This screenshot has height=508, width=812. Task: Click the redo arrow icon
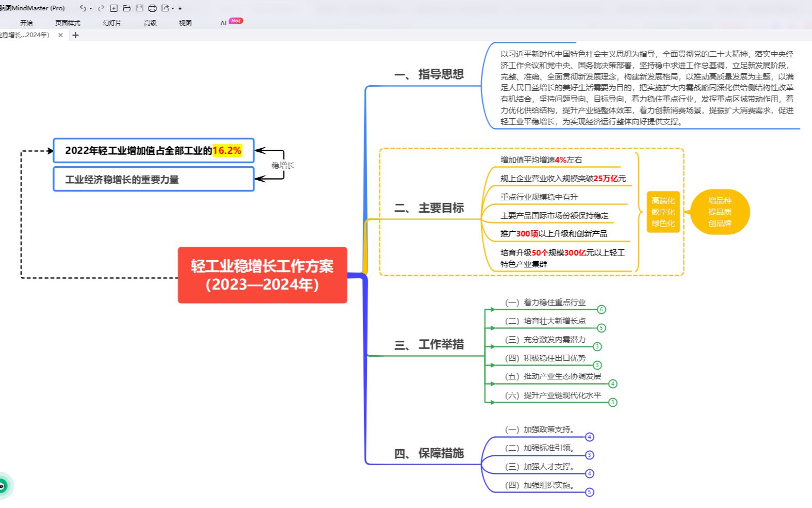(101, 8)
